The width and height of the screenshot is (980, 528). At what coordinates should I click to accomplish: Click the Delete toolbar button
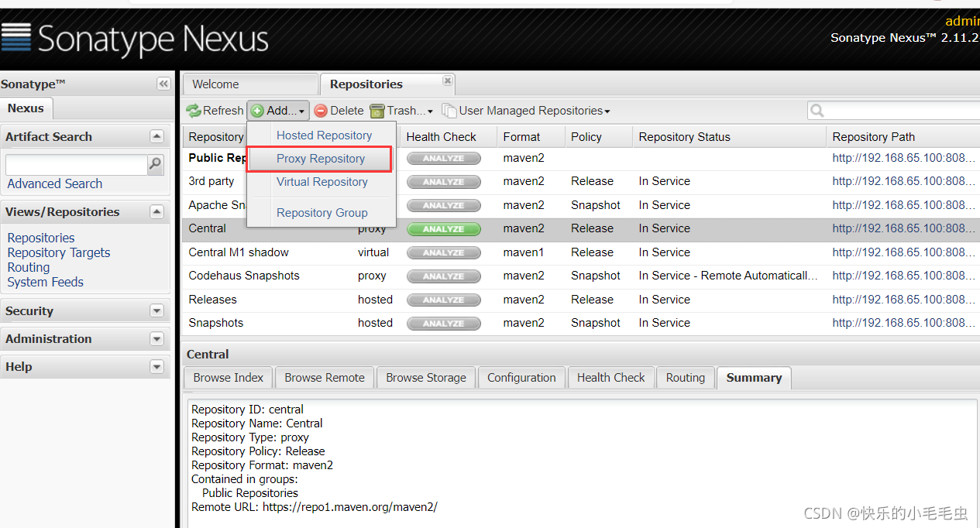(339, 111)
